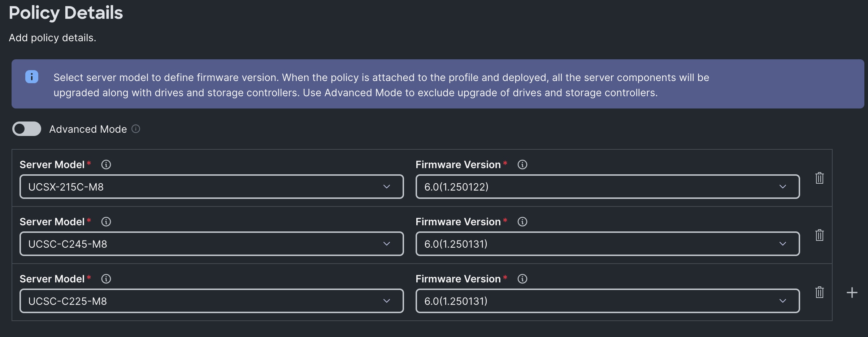View info tooltip for first Server Model label
This screenshot has width=868, height=337.
pyautogui.click(x=106, y=165)
